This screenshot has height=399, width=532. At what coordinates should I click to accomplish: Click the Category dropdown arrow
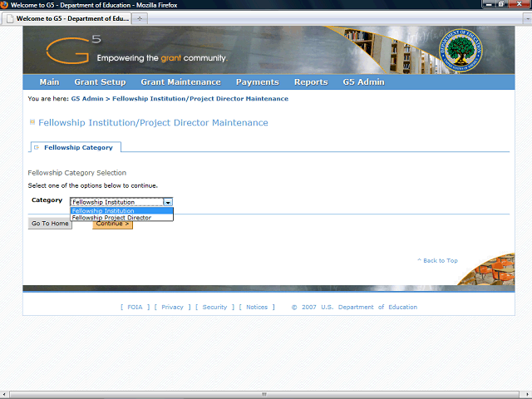(168, 202)
